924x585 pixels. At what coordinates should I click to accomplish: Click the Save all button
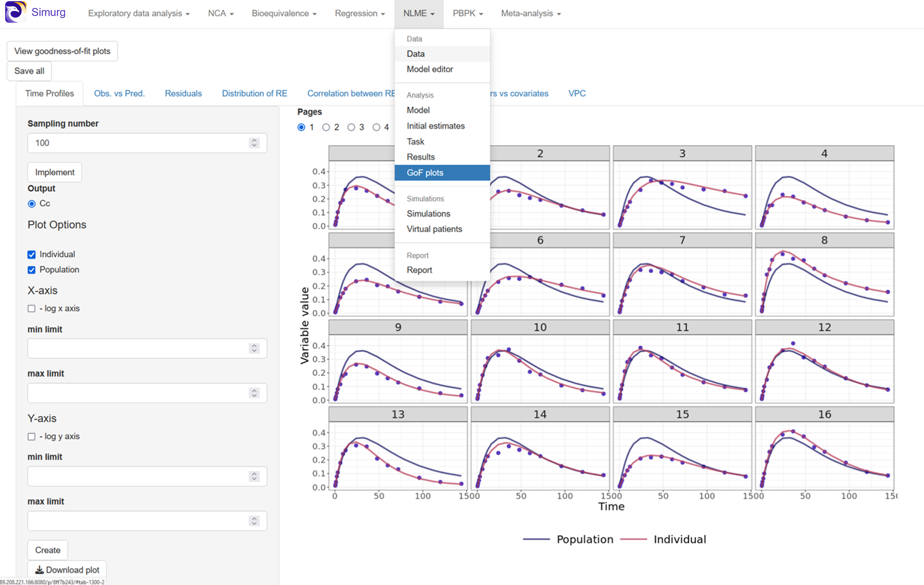click(x=29, y=71)
